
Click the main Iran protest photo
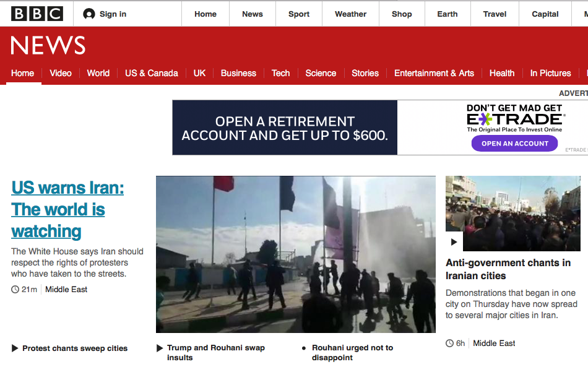[x=295, y=254]
